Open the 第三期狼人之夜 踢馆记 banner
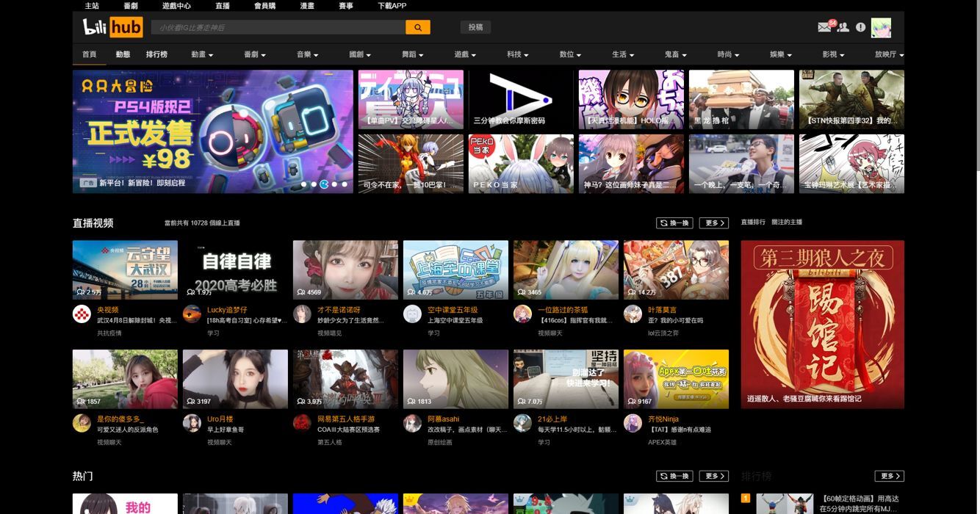Image resolution: width=980 pixels, height=514 pixels. pyautogui.click(x=823, y=324)
